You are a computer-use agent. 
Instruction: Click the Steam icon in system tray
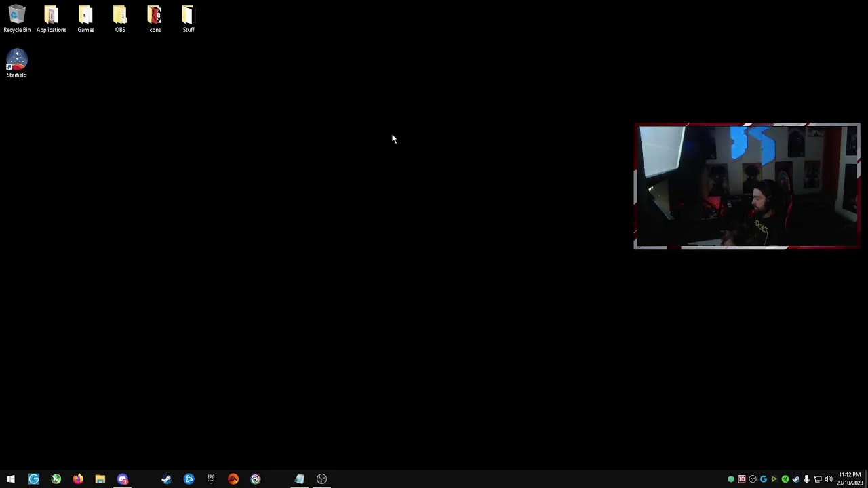(796, 479)
